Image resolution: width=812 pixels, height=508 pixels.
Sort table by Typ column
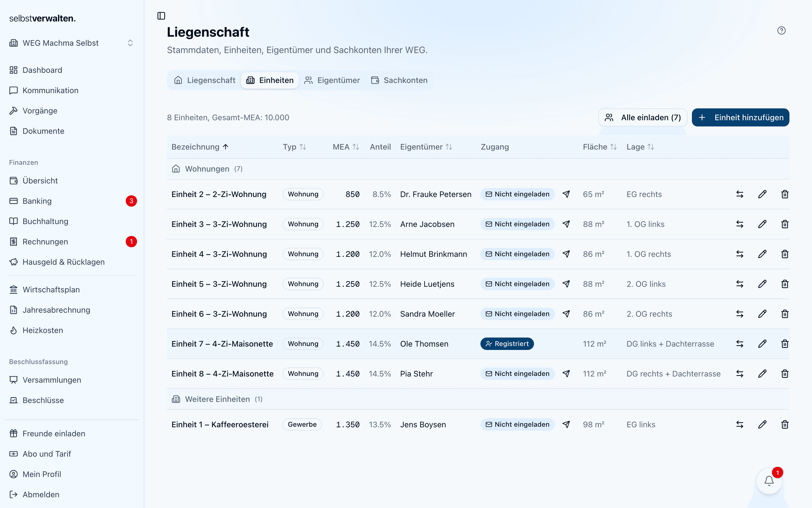[x=294, y=147]
